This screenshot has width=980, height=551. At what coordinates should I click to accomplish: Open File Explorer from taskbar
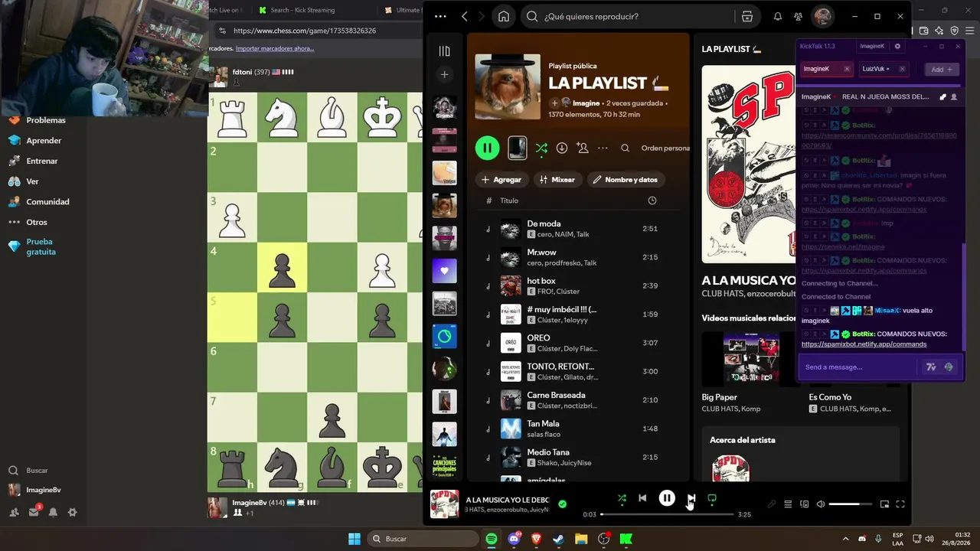581,539
